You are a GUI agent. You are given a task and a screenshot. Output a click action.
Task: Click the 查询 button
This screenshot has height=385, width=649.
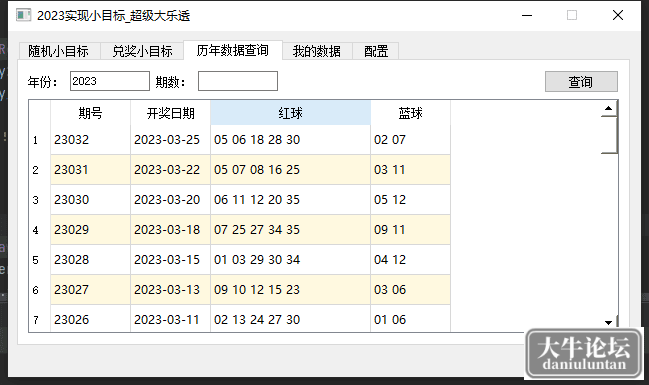pyautogui.click(x=581, y=82)
